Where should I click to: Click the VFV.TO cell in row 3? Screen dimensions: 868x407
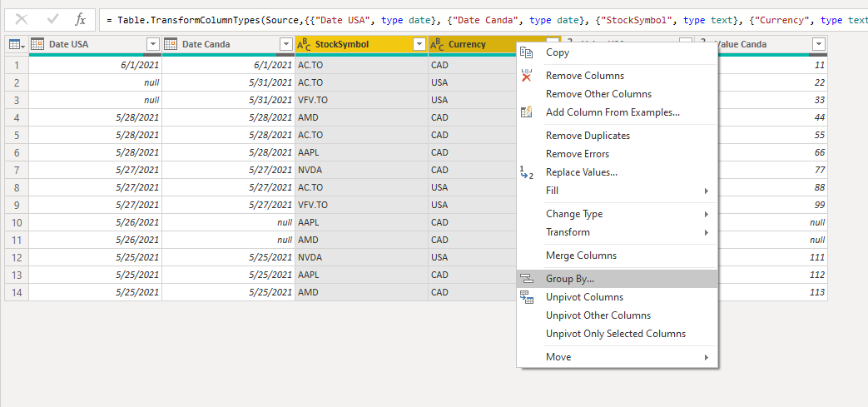tap(362, 100)
